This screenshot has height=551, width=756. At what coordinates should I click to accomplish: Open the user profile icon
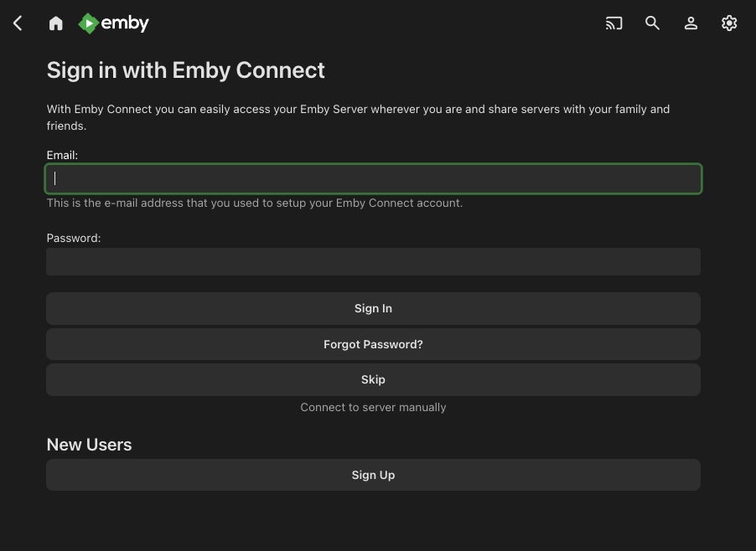(691, 23)
